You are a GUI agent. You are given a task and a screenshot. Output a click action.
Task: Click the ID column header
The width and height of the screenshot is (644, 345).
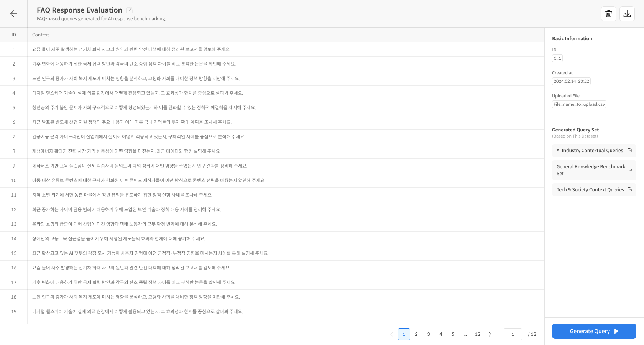(x=14, y=35)
